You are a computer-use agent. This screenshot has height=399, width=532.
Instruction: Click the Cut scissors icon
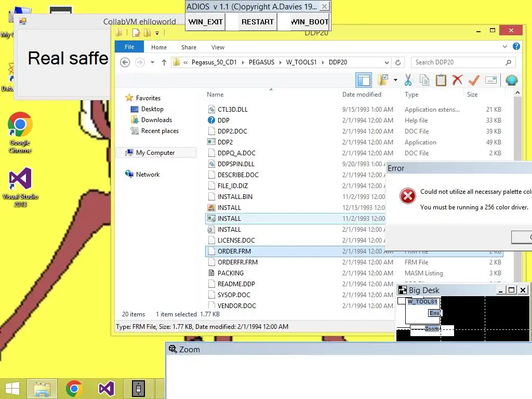click(x=408, y=80)
